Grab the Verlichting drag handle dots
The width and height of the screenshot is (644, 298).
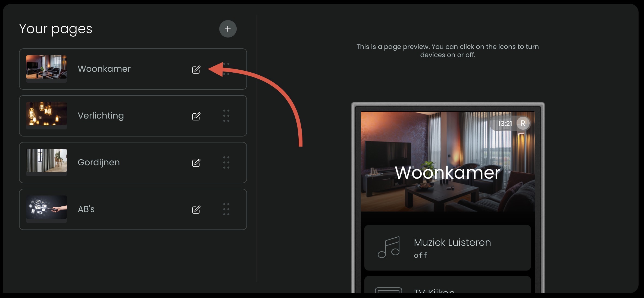coord(226,116)
